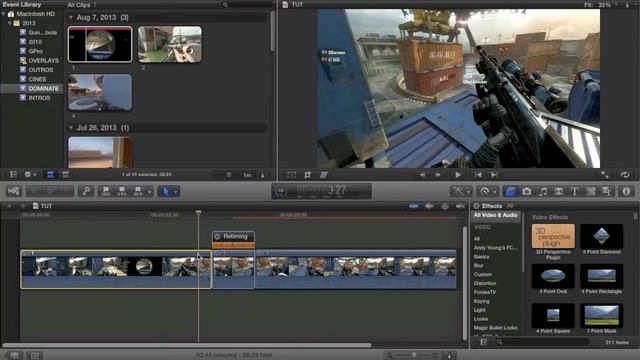640x360 pixels.
Task: Switch Event Browser to list view
Action: tap(65, 175)
